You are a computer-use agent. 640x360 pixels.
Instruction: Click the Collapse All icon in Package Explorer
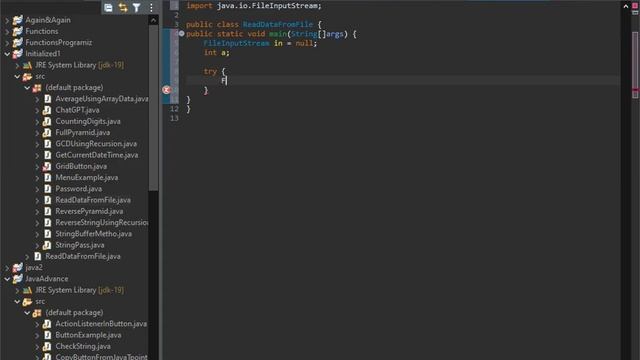tap(108, 7)
